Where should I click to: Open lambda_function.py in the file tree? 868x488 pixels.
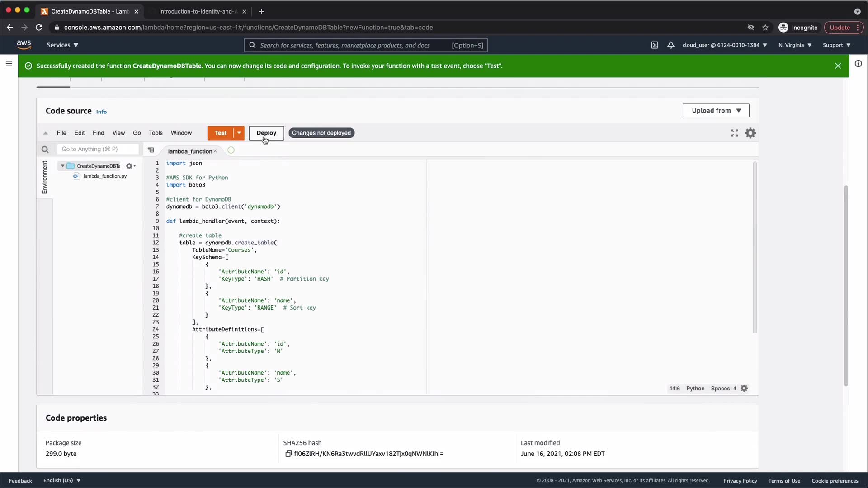click(104, 176)
